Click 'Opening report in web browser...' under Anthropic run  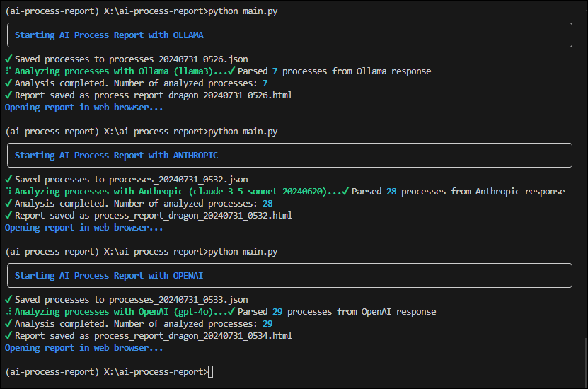click(83, 228)
